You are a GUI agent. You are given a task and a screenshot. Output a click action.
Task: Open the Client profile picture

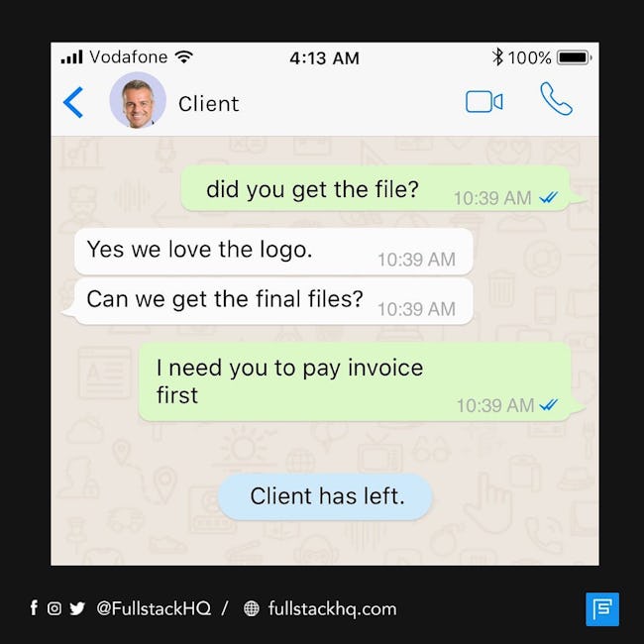[x=138, y=101]
